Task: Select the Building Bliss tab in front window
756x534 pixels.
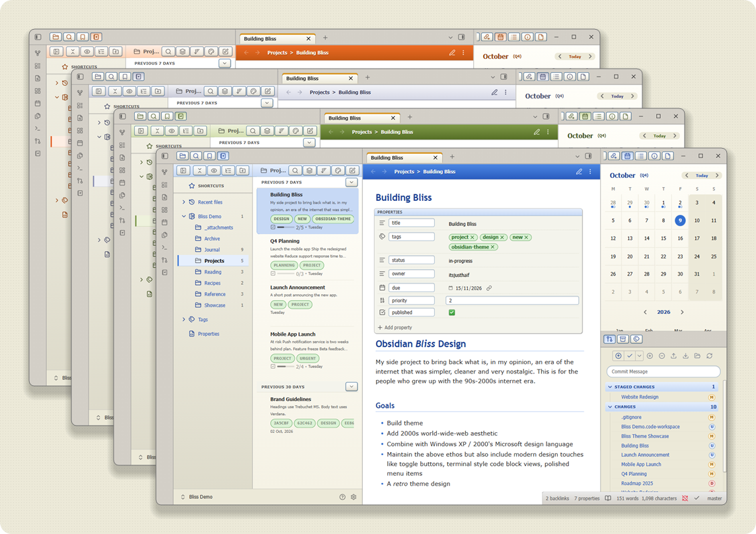Action: 403,158
